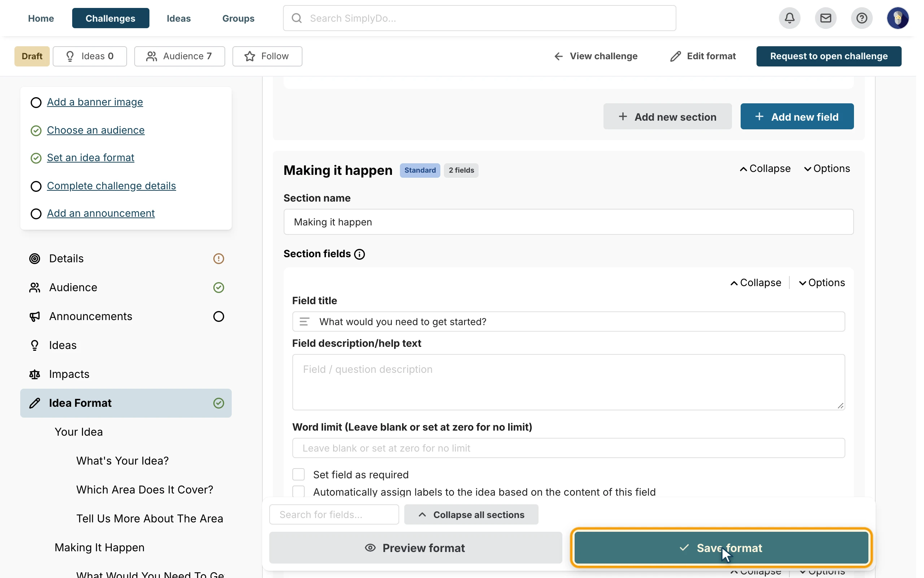Tick the automatically assign labels checkbox
Image resolution: width=924 pixels, height=578 pixels.
[x=298, y=492]
